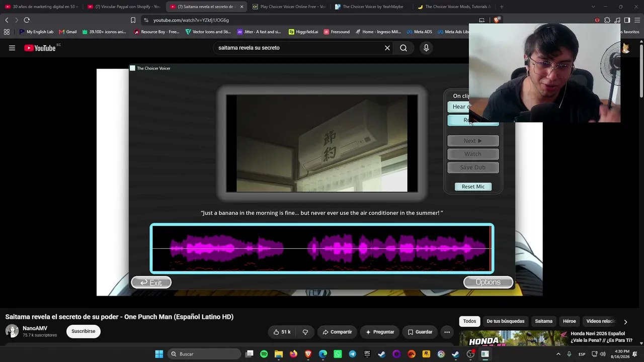Viewport: 644px width, 362px height.
Task: Go back with the browser back arrow
Action: [x=7, y=20]
